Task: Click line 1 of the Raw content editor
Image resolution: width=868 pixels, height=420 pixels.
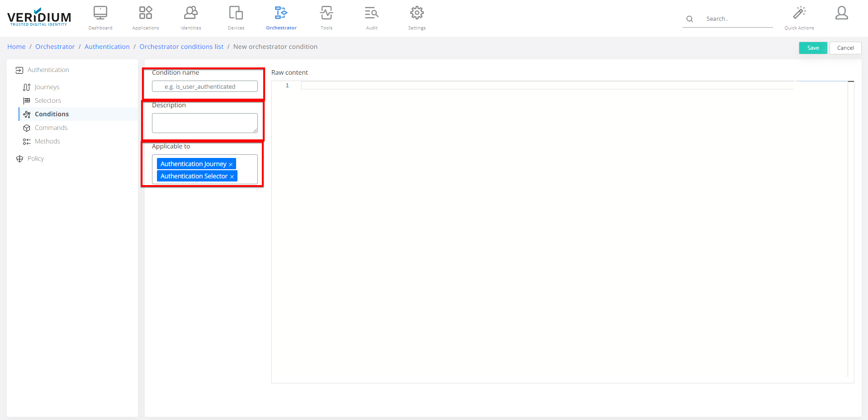Action: coord(543,86)
